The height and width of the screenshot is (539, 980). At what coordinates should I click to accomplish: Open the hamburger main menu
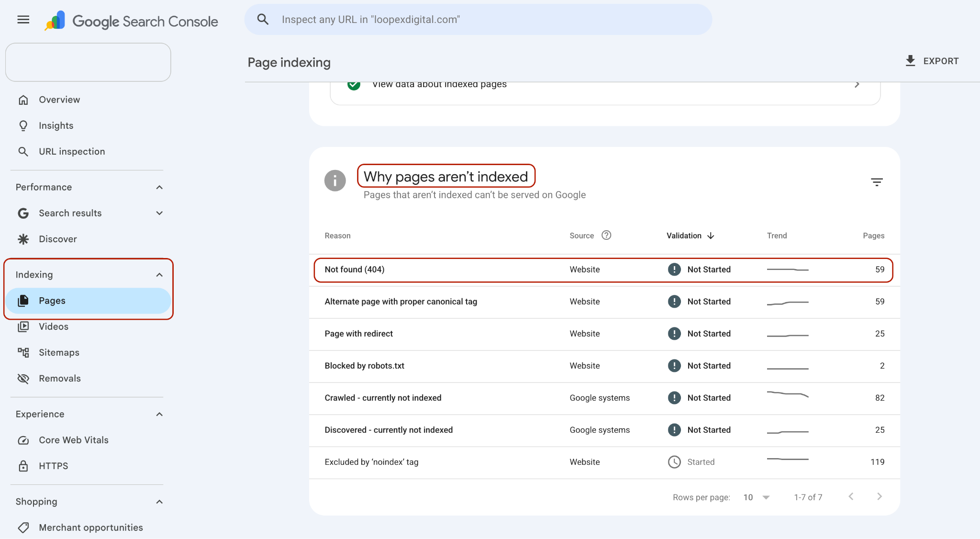[x=23, y=20]
